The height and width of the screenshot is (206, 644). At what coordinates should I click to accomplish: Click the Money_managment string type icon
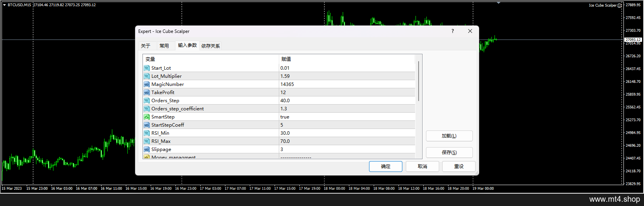146,157
